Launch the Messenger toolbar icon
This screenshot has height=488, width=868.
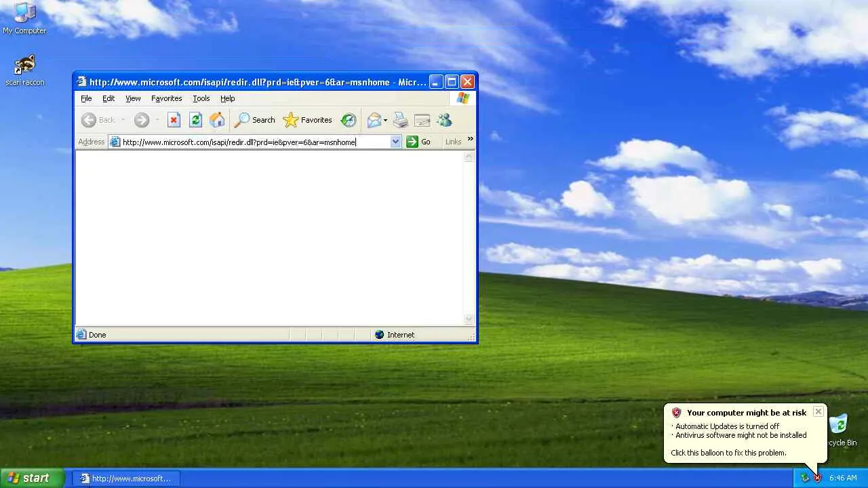click(x=444, y=120)
